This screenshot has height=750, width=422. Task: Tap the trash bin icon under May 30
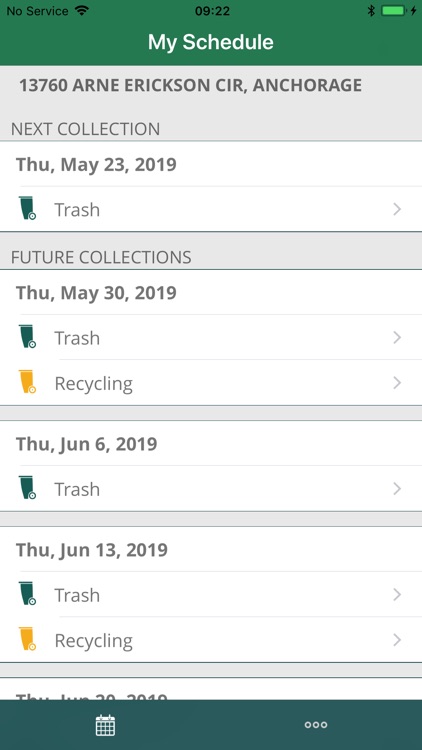point(27,337)
